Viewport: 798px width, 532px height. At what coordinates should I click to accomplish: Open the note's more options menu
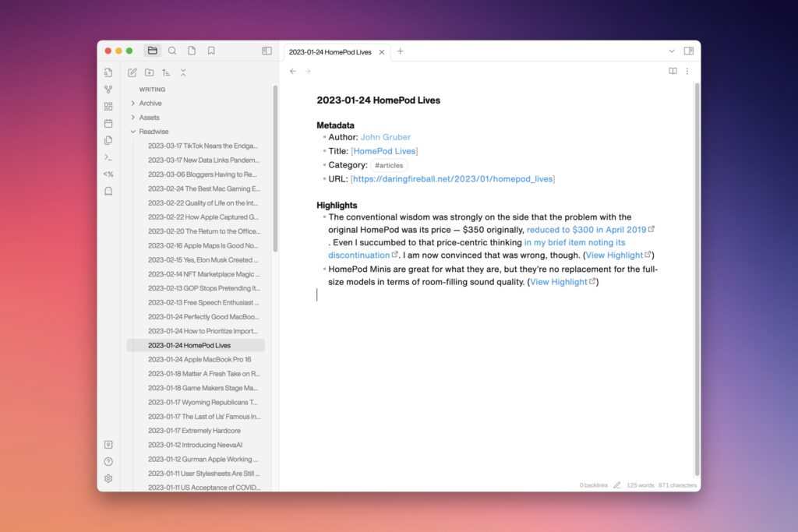click(x=688, y=71)
